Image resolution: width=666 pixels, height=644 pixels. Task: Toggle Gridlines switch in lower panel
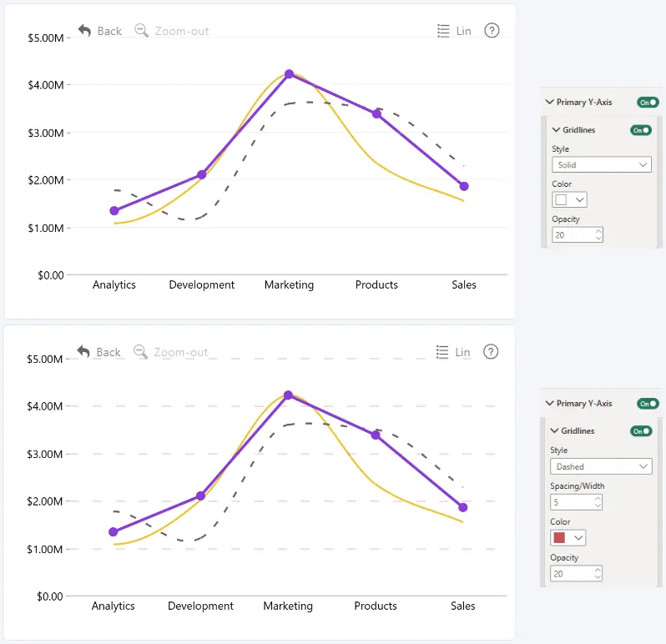(x=641, y=431)
